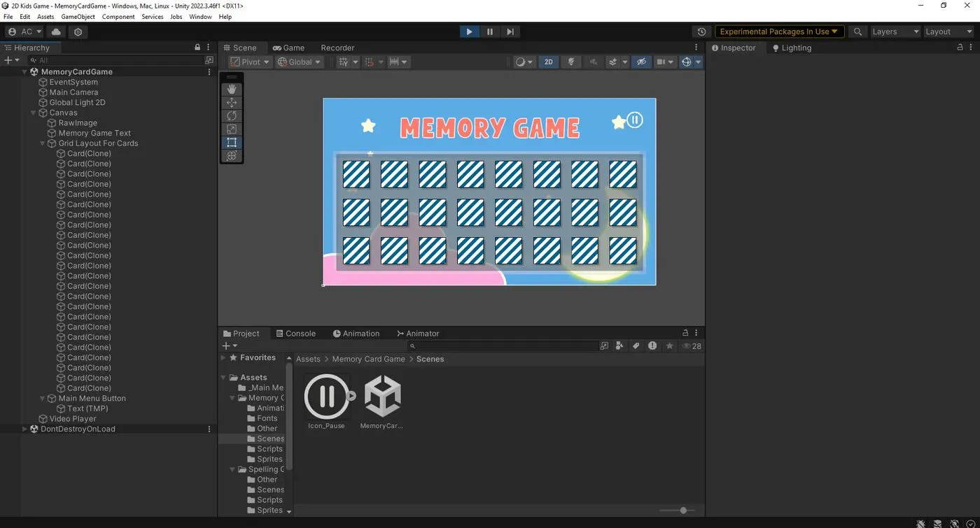Toggle hidden objects visibility in Scene
Image resolution: width=980 pixels, height=528 pixels.
[641, 62]
